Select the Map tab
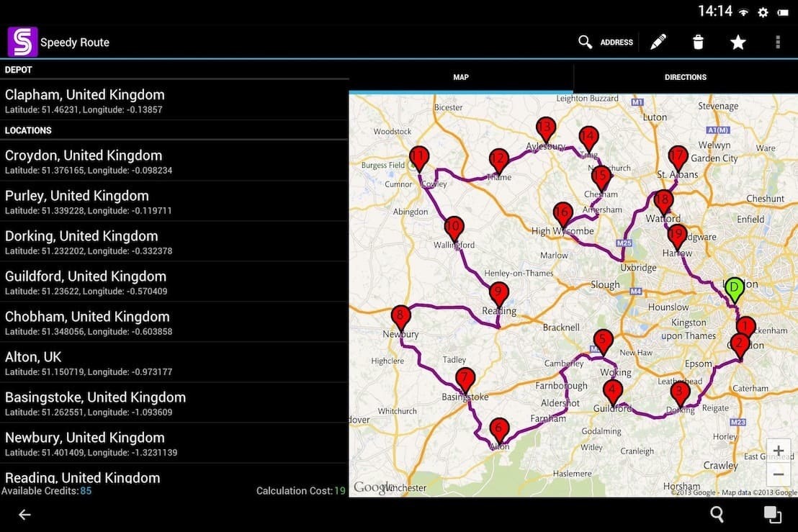798x532 pixels. [x=460, y=77]
